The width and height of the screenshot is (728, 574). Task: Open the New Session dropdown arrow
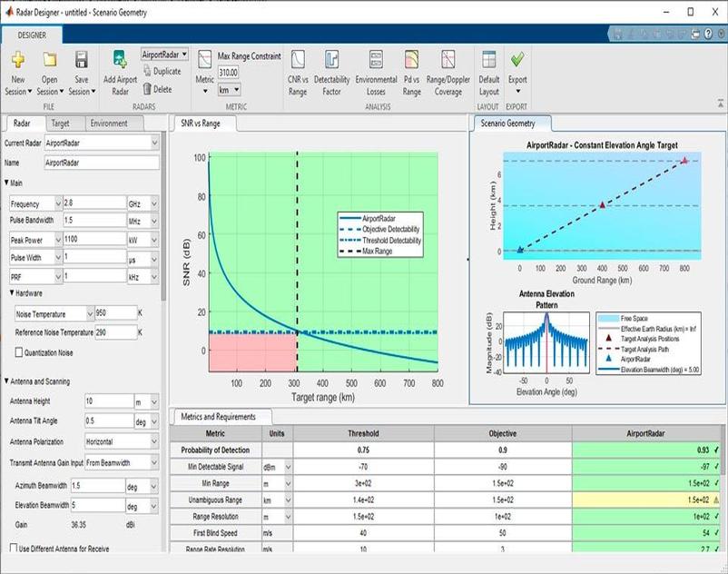coord(29,92)
